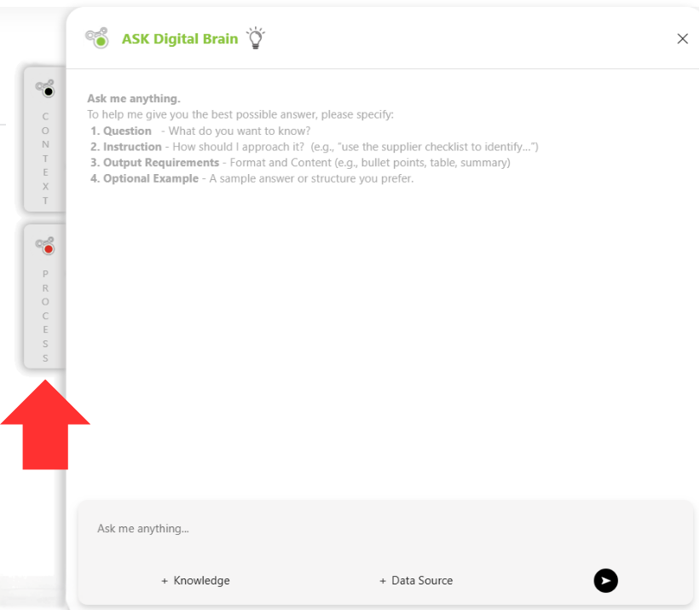Click the bold 'Ask me anything.' heading

click(134, 99)
